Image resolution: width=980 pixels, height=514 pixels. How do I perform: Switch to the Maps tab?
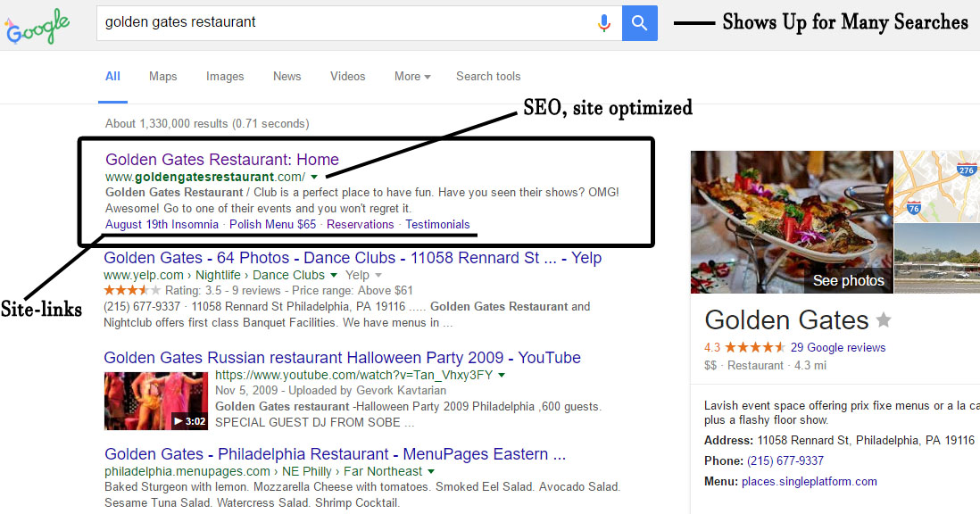pos(162,76)
